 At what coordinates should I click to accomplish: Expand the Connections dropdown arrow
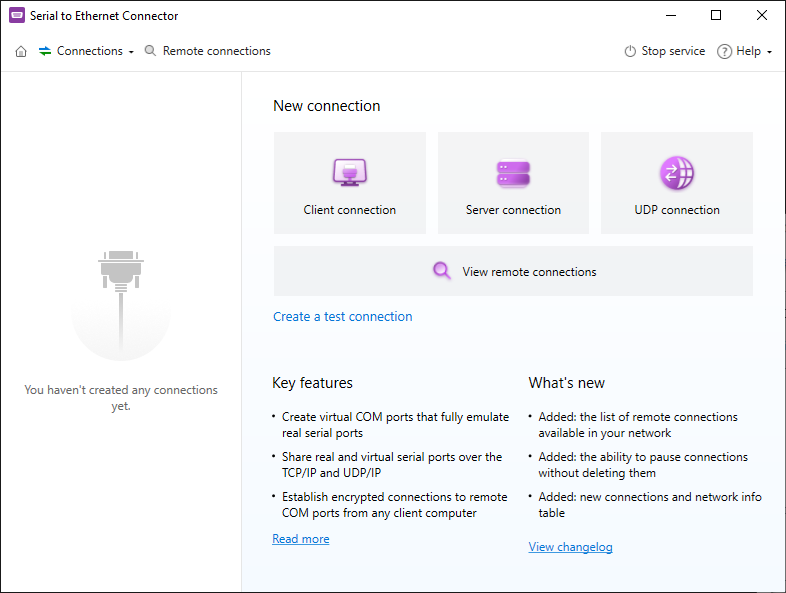[131, 52]
